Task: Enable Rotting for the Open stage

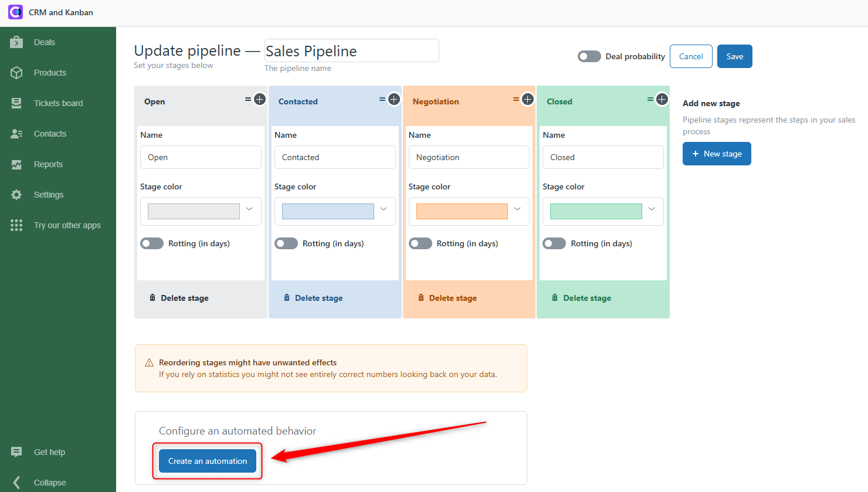Action: (x=152, y=243)
